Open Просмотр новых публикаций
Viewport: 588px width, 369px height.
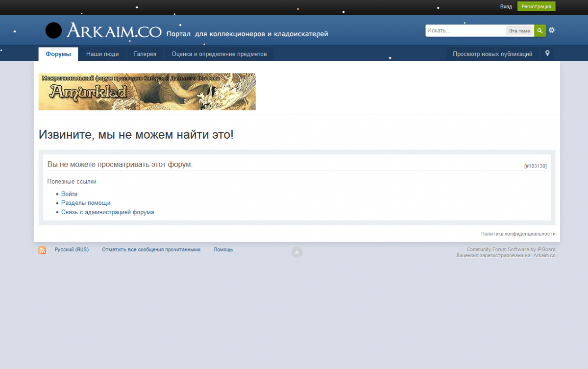point(492,54)
